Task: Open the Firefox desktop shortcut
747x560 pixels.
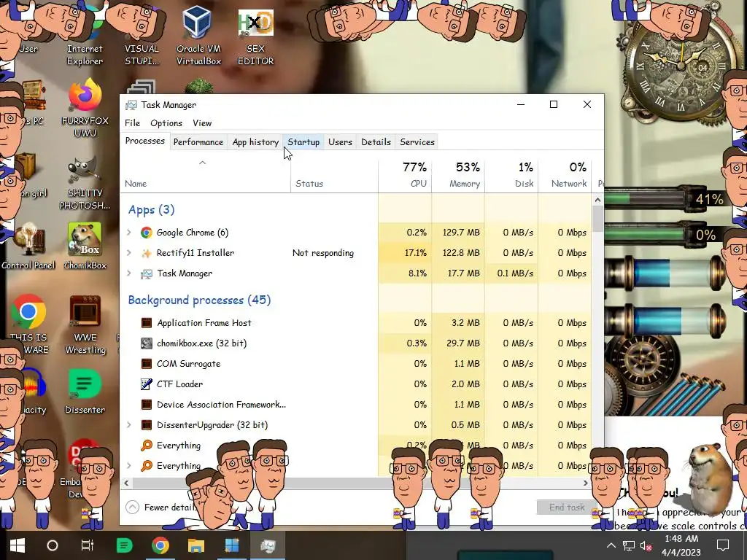Action: point(85,109)
